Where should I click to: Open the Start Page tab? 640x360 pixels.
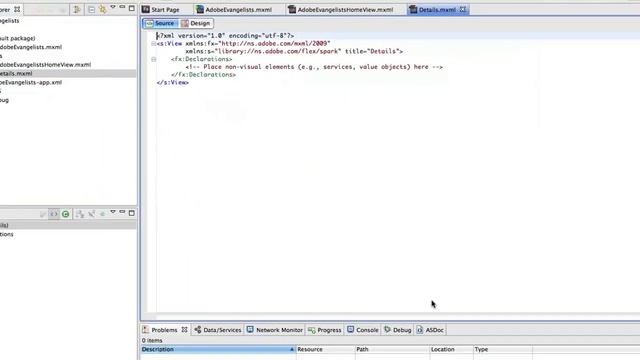[161, 9]
